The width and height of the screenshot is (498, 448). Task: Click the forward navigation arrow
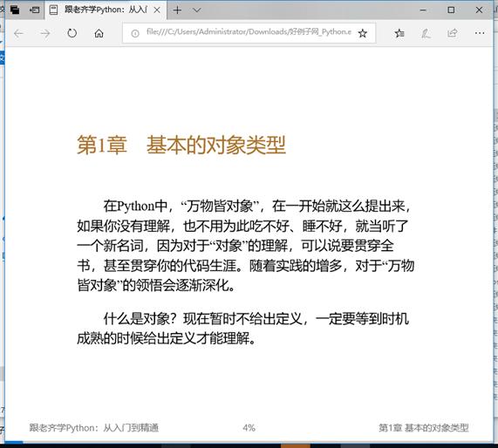[x=45, y=33]
